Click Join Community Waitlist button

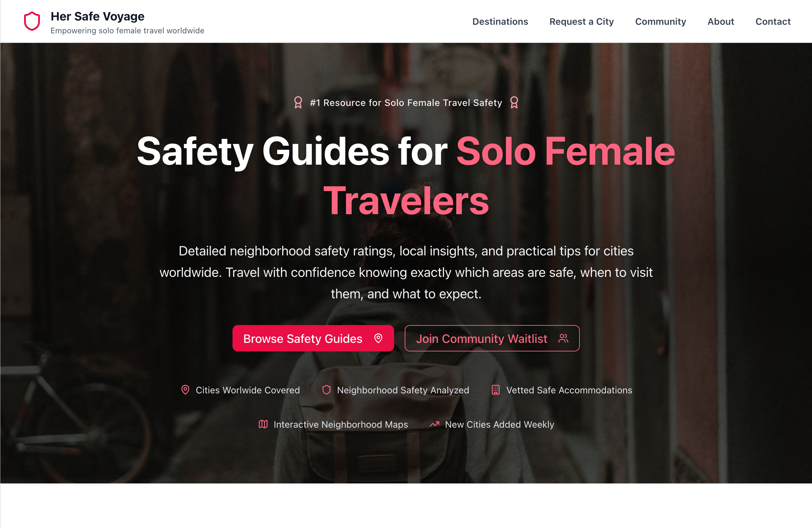[x=492, y=338]
